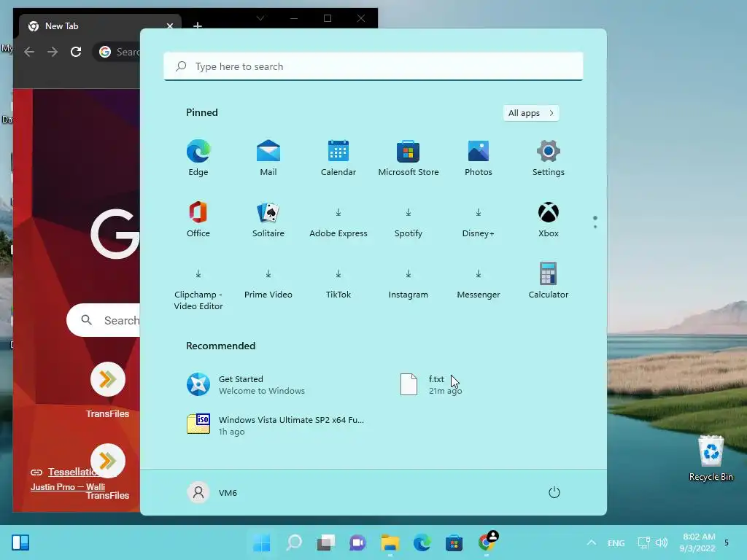Open Settings gear in Start menu
The height and width of the screenshot is (560, 747).
(x=549, y=158)
